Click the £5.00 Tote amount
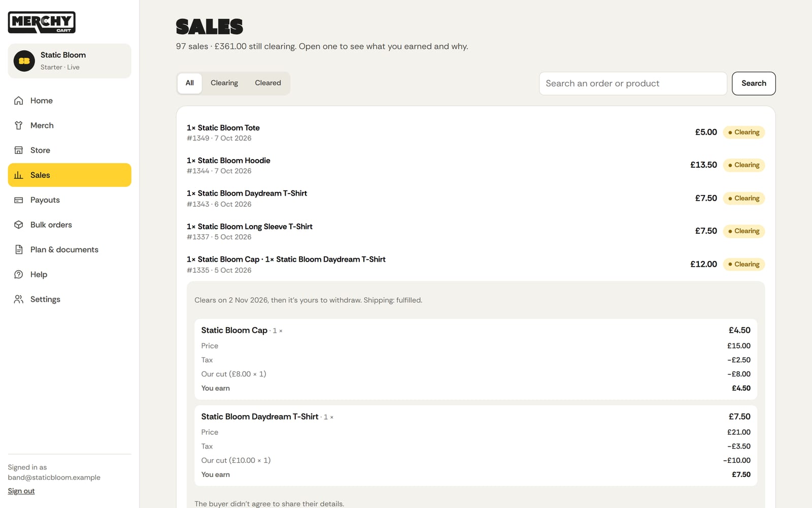The height and width of the screenshot is (508, 812). click(x=706, y=132)
